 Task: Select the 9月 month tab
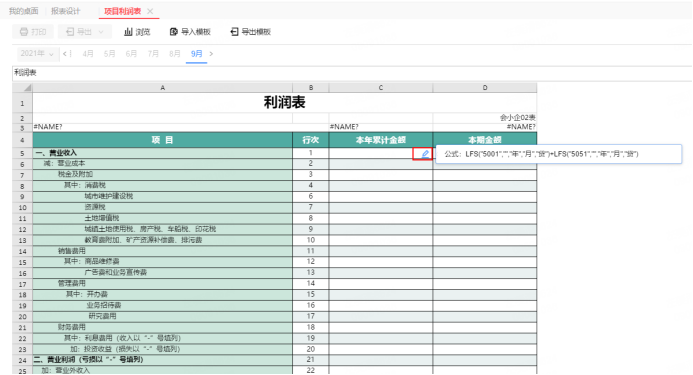tap(197, 54)
